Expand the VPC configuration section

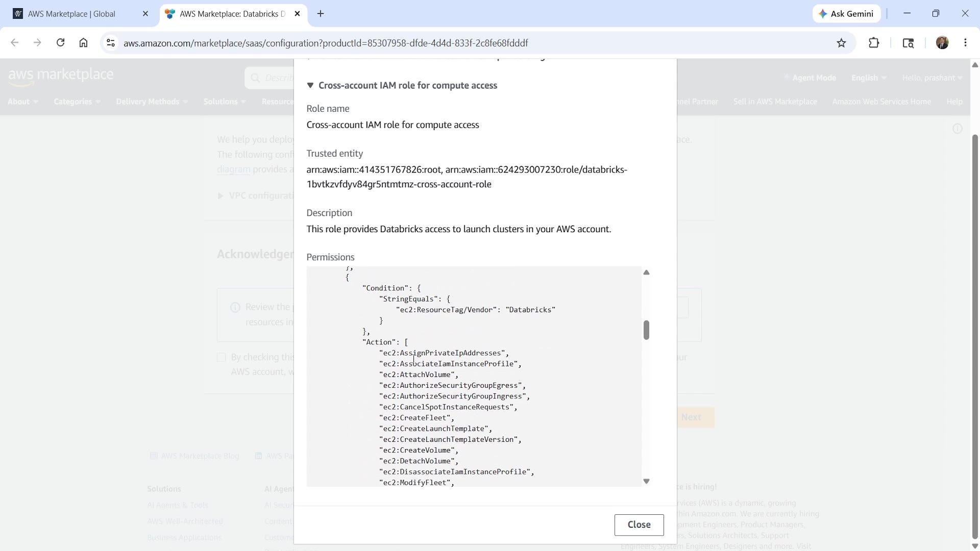tap(257, 195)
